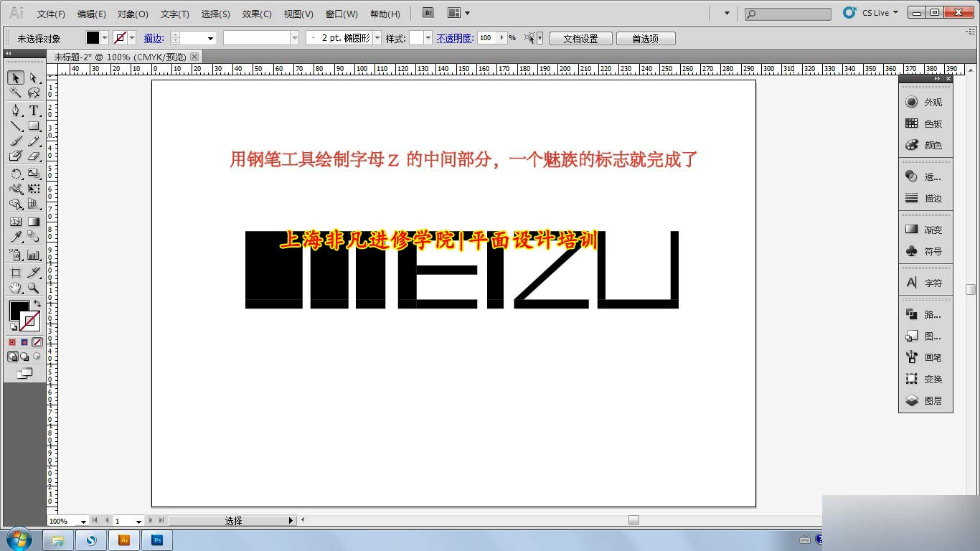Open Adobe Bridge via Br button

click(428, 13)
